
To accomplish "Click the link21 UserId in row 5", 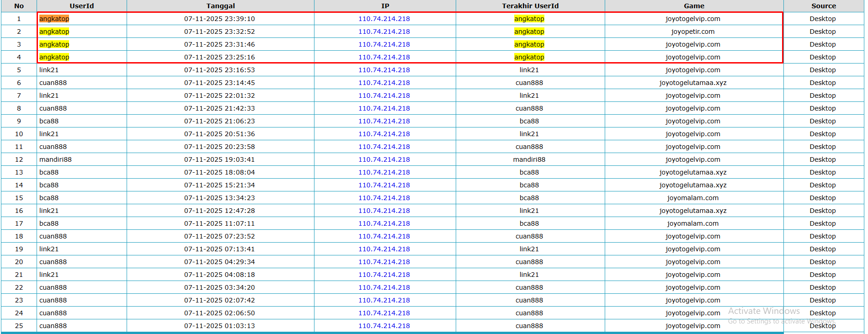I will pyautogui.click(x=49, y=70).
